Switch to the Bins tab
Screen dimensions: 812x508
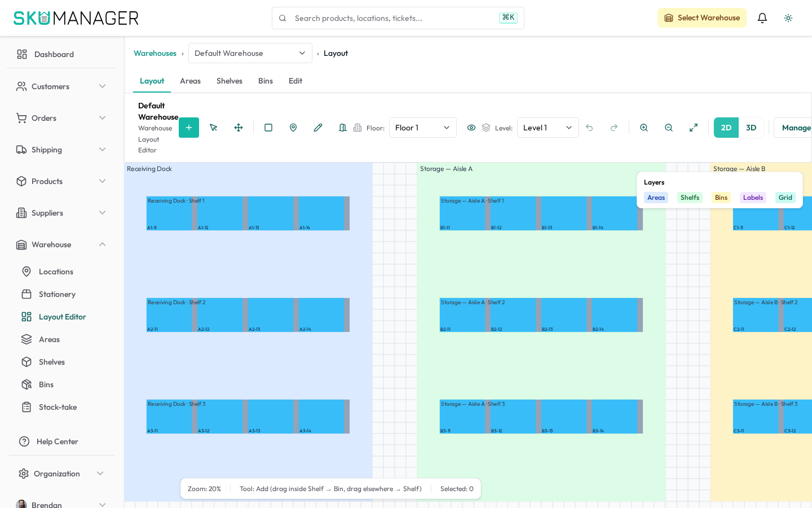(x=266, y=81)
